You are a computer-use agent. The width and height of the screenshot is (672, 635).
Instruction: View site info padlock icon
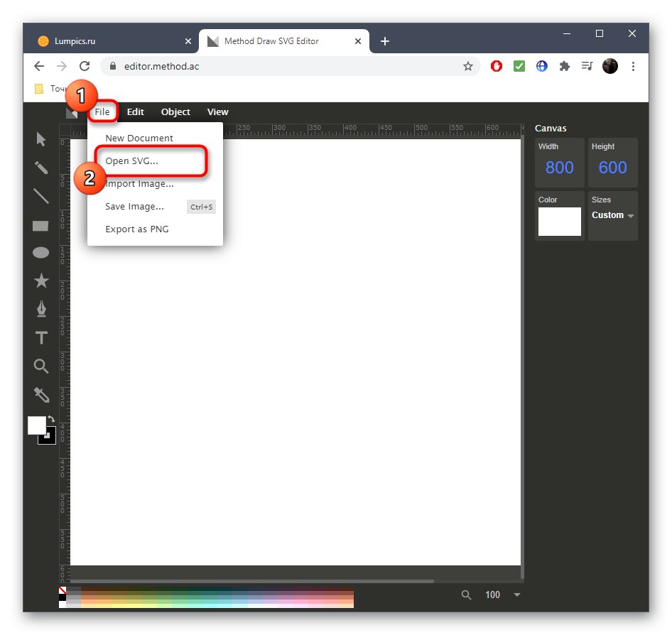[x=113, y=66]
